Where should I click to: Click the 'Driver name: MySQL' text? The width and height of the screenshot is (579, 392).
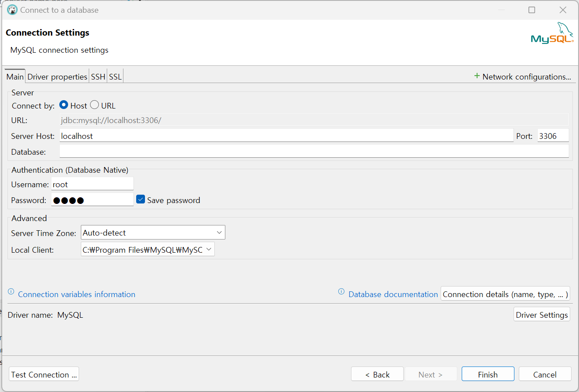click(x=45, y=315)
